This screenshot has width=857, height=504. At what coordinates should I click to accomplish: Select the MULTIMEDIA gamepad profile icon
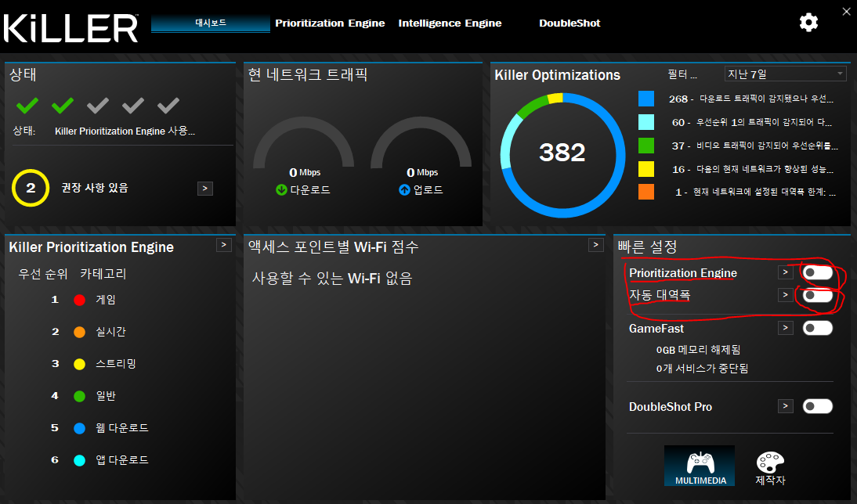tap(699, 466)
